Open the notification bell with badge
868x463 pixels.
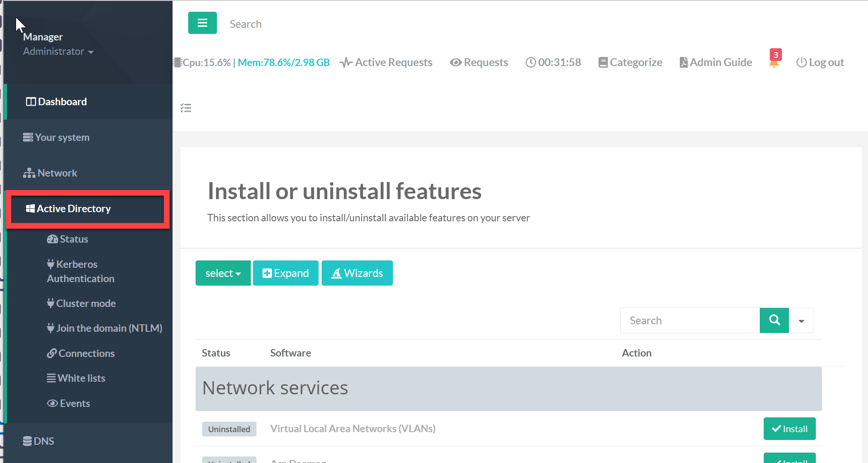774,62
